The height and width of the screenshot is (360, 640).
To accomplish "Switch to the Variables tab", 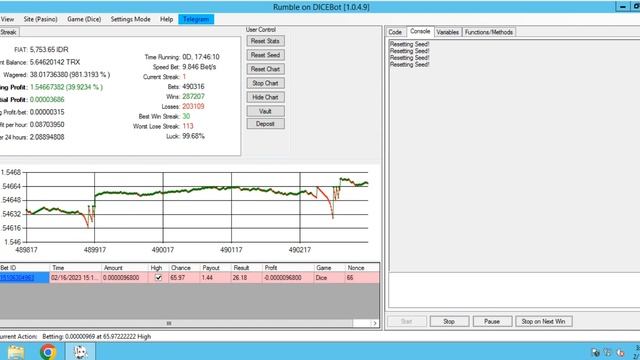I will pos(448,32).
